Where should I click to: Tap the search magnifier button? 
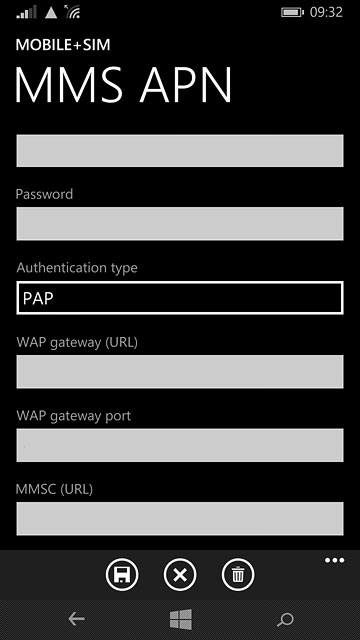click(285, 620)
